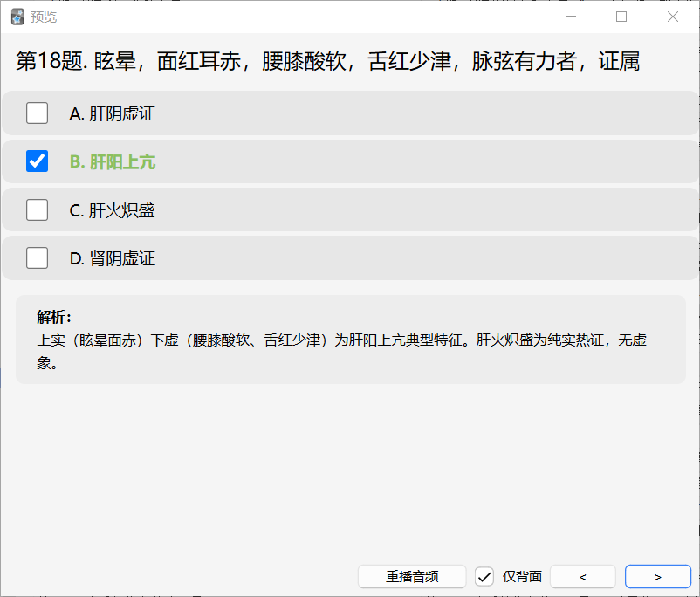The height and width of the screenshot is (597, 700).
Task: Check the box for option C 肝火炽盛
Action: pyautogui.click(x=37, y=209)
